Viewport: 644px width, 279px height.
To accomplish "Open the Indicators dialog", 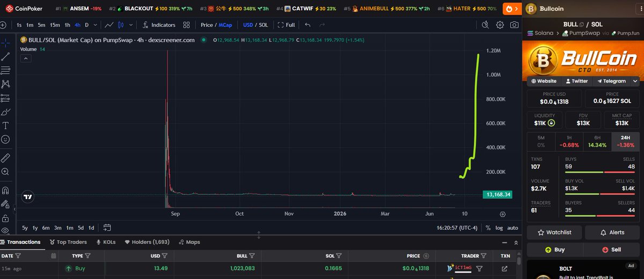I will click(x=159, y=25).
